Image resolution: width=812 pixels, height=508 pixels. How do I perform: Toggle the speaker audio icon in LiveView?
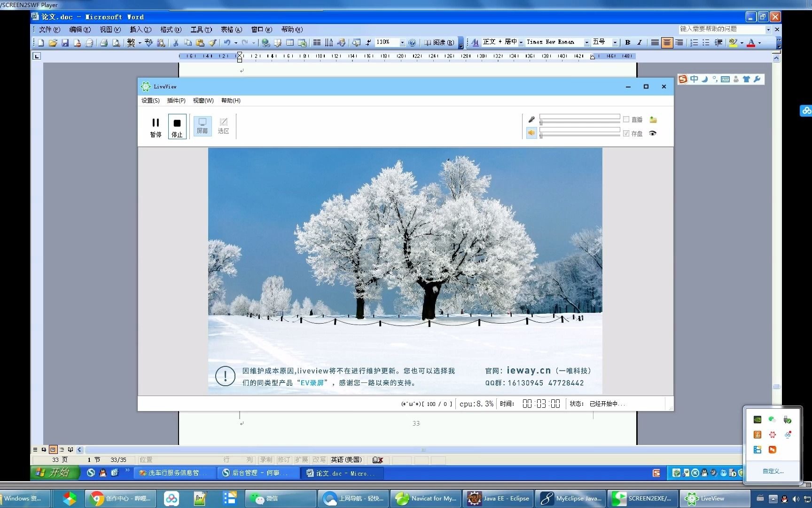531,133
